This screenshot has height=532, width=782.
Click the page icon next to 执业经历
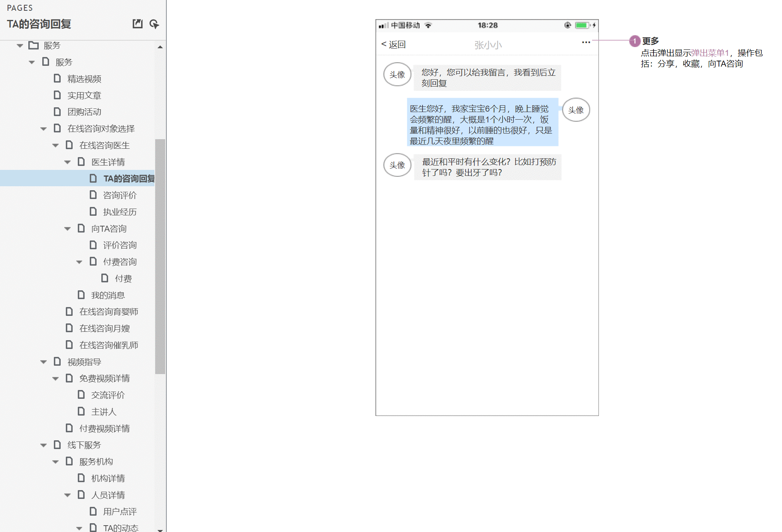[x=93, y=212]
